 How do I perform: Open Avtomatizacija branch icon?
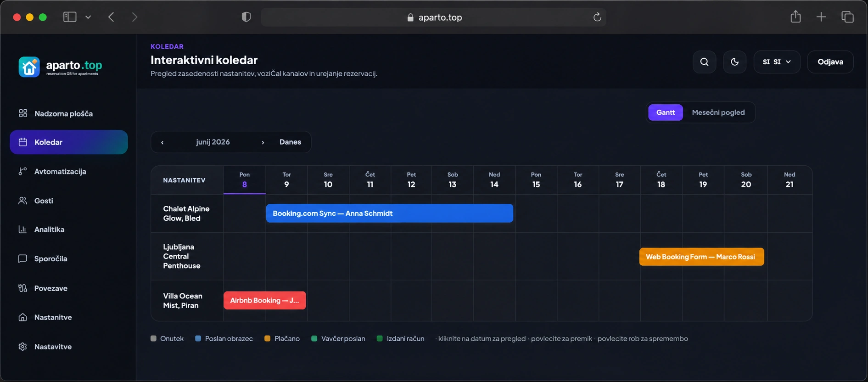pos(23,171)
